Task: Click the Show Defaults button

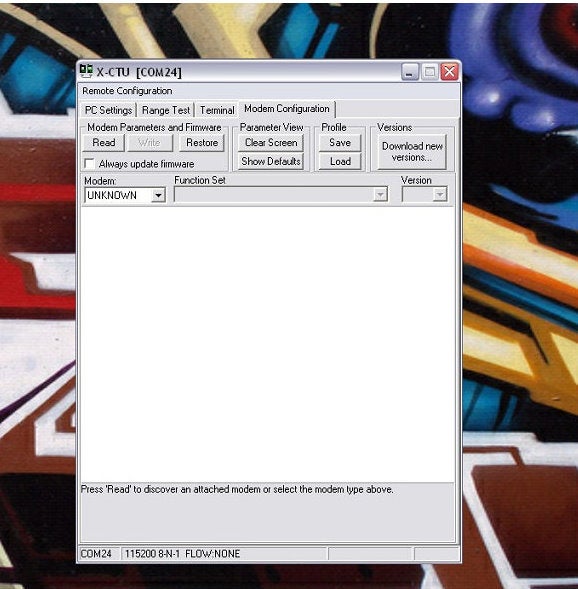Action: 271,162
